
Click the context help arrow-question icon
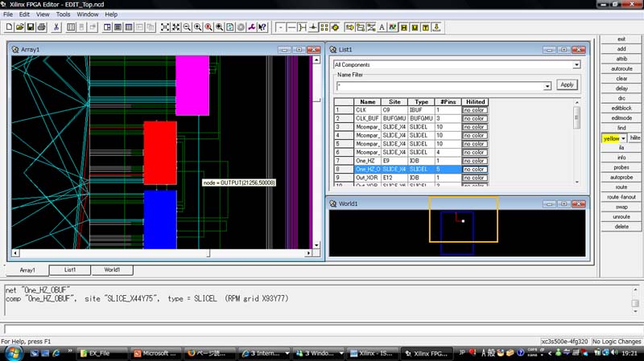tap(262, 27)
